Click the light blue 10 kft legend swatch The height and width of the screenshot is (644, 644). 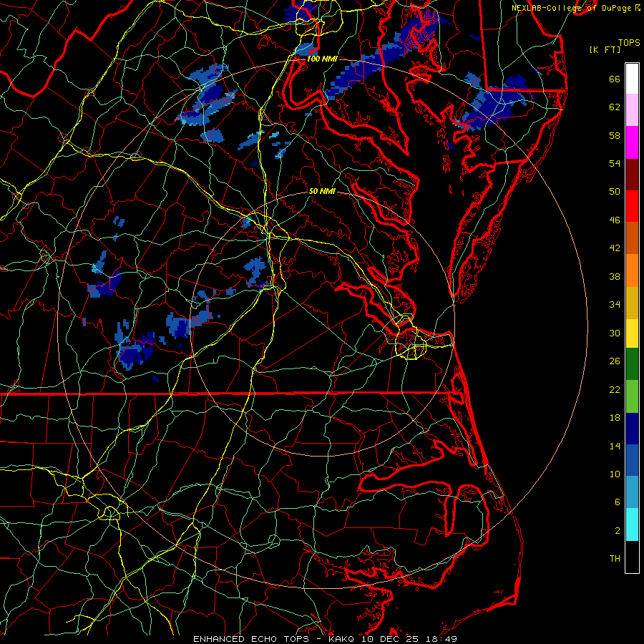632,492
